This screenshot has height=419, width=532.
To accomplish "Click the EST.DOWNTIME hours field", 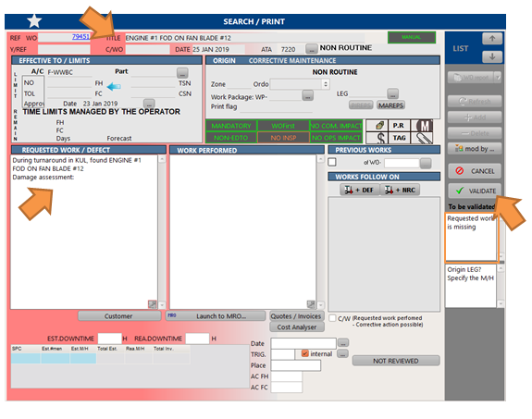I will click(x=109, y=339).
